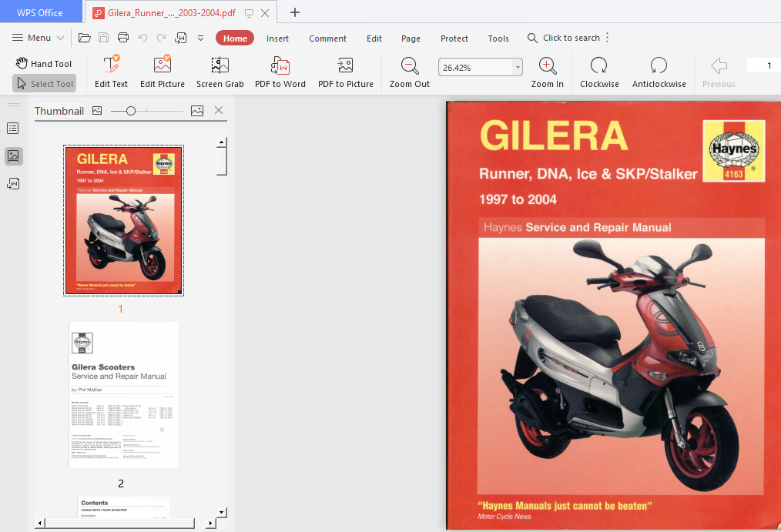Activate the Select Tool
Screen dimensions: 781x532
[x=45, y=84]
